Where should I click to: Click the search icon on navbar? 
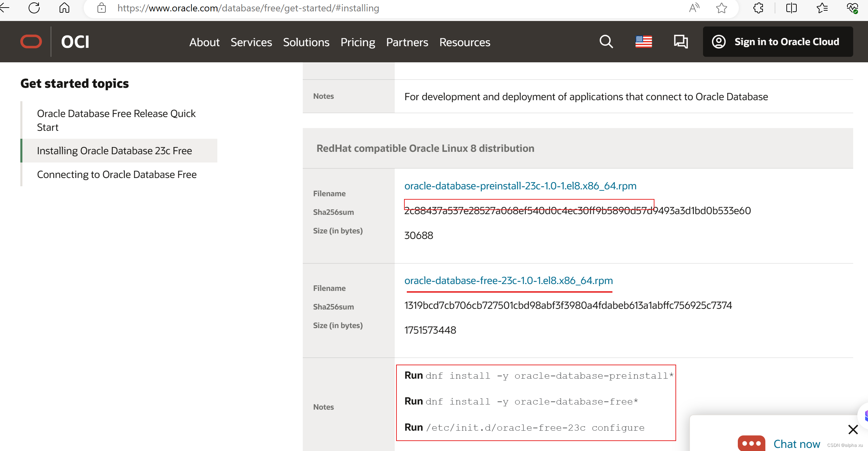[x=606, y=42]
